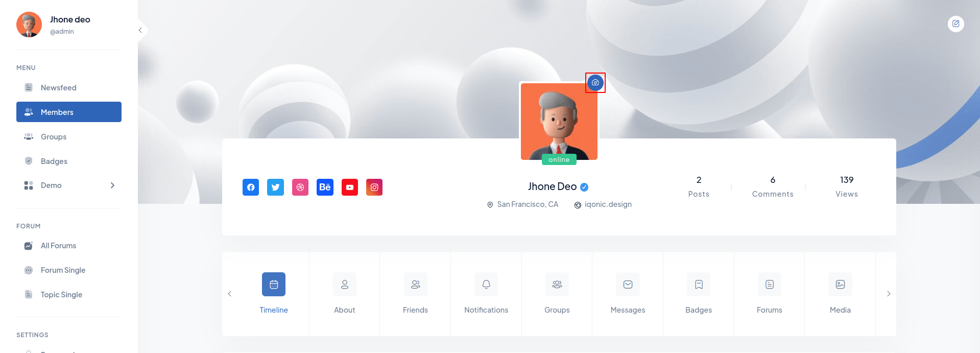Viewport: 980px width, 353px height.
Task: Click the large profile picture
Action: [x=559, y=122]
